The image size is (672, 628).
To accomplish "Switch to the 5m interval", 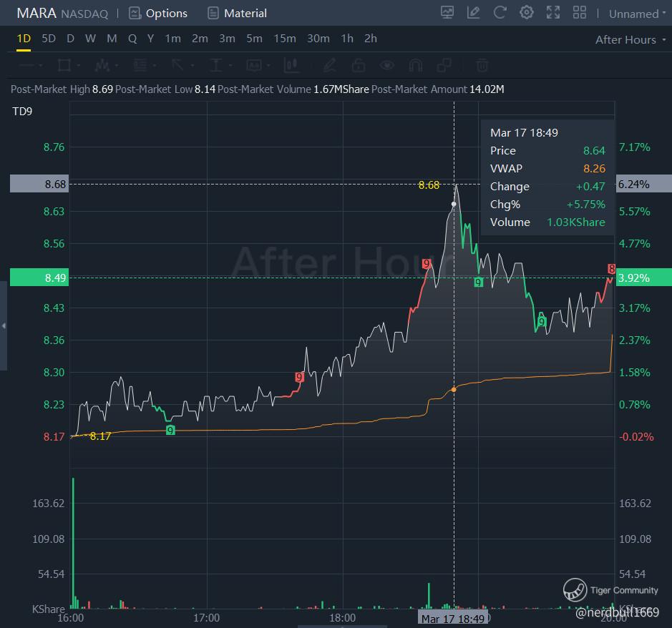I will click(x=254, y=39).
